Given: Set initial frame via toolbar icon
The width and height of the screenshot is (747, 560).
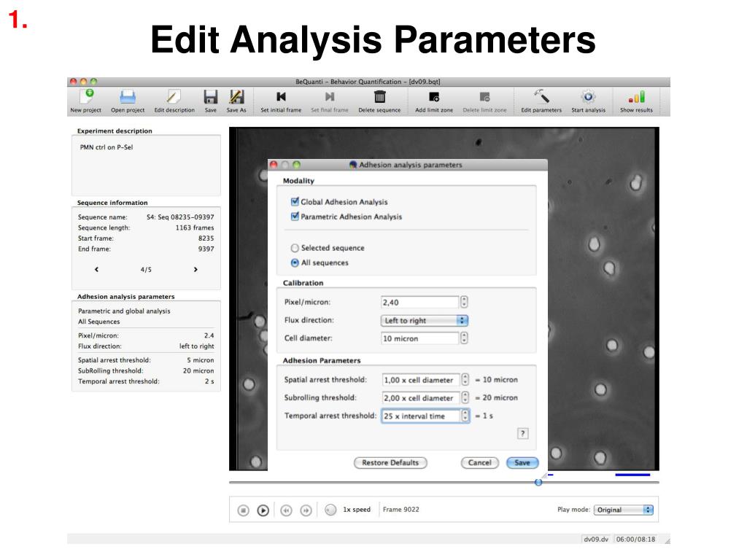Looking at the screenshot, I should (x=281, y=97).
